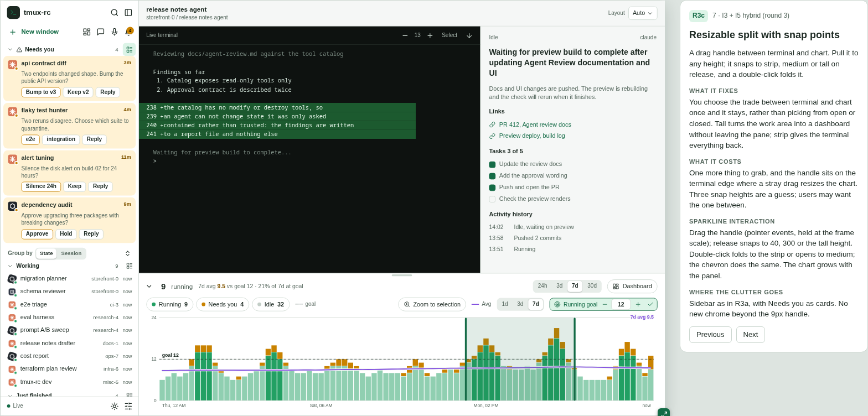Open search in the tmux-rc sidebar

[115, 13]
